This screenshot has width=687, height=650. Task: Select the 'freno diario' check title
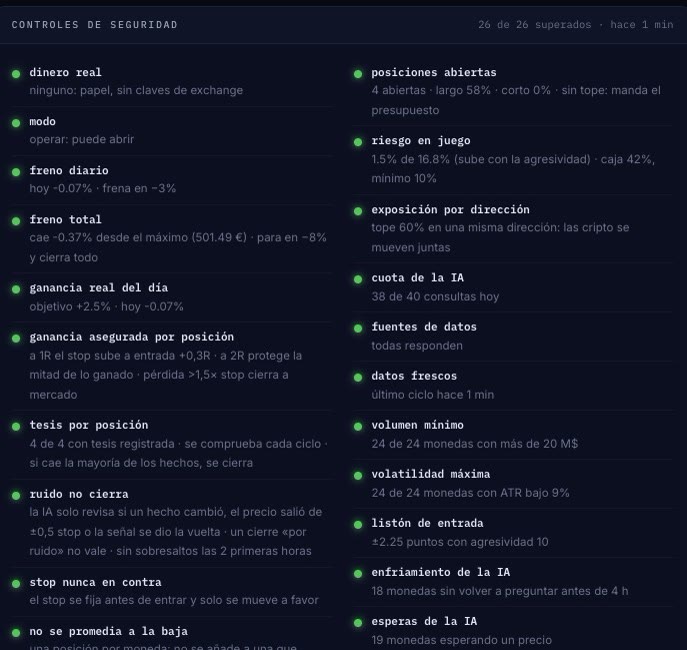69,170
